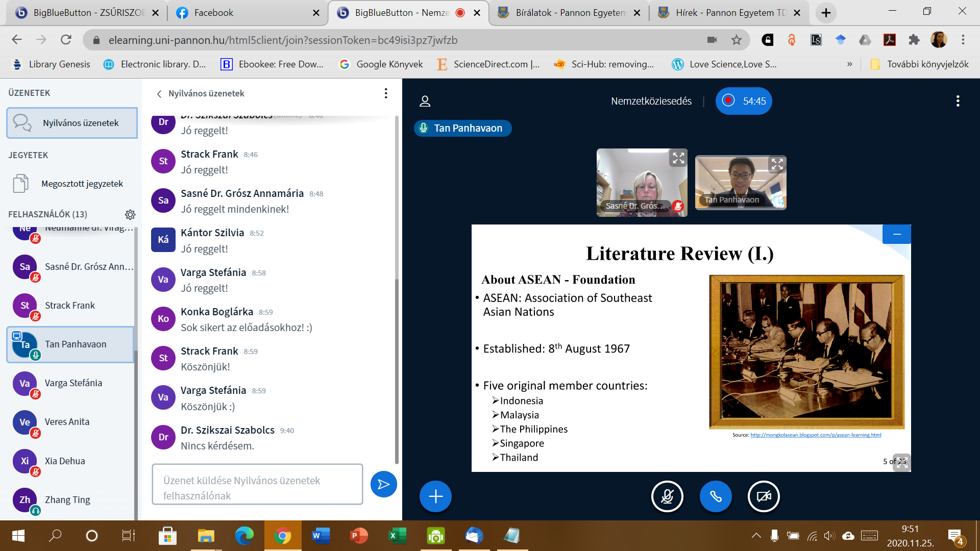
Task: Toggle the user list person icon
Action: click(x=425, y=101)
